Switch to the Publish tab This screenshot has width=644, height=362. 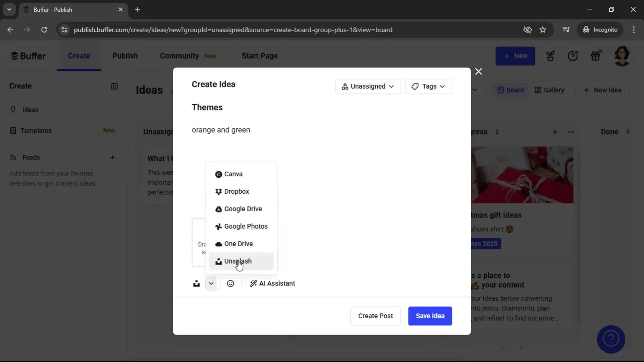[x=125, y=56]
